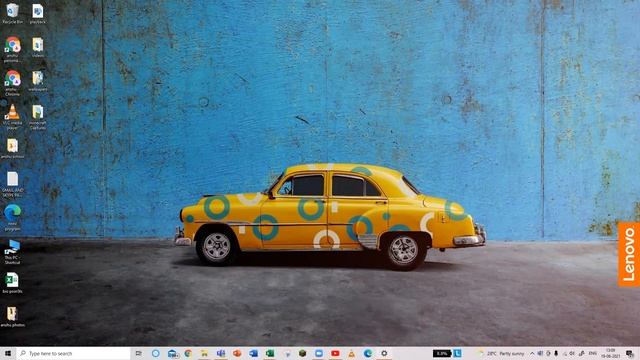Click the taskbar date and time
The image size is (640, 360).
(x=611, y=353)
